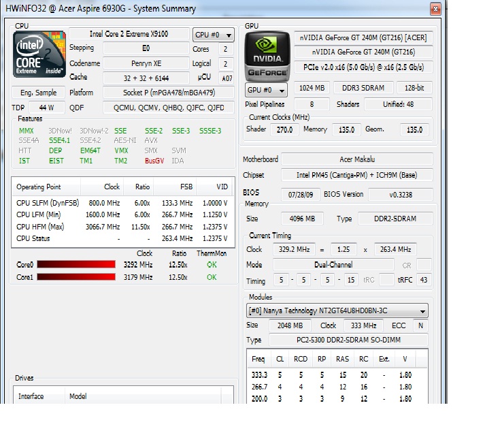Screen dimensions: 500x448
Task: Click the MMX feature label
Action: 26,131
